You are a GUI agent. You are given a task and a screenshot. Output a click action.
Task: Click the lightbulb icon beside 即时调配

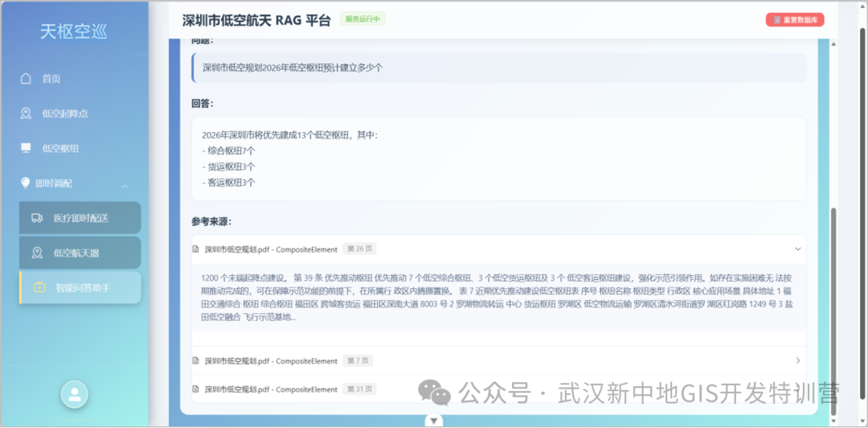[x=25, y=183]
